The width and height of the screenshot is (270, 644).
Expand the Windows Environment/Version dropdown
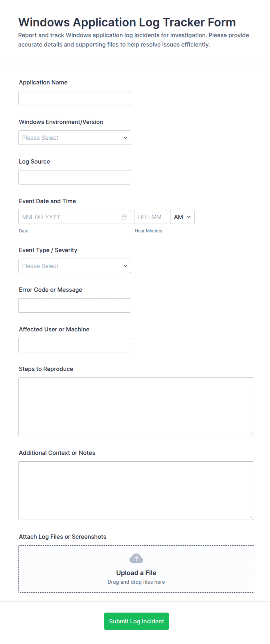click(x=75, y=138)
